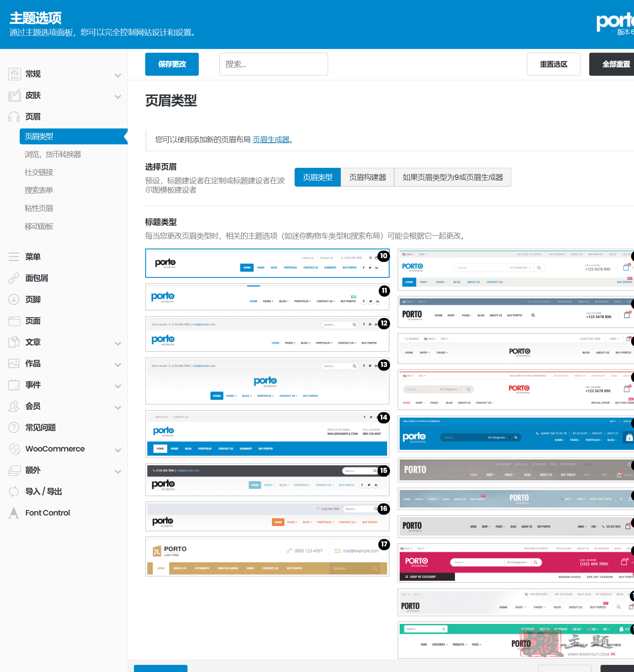Viewport: 634px width, 672px height.
Task: Expand the 常规 section chevron
Action: tap(118, 75)
